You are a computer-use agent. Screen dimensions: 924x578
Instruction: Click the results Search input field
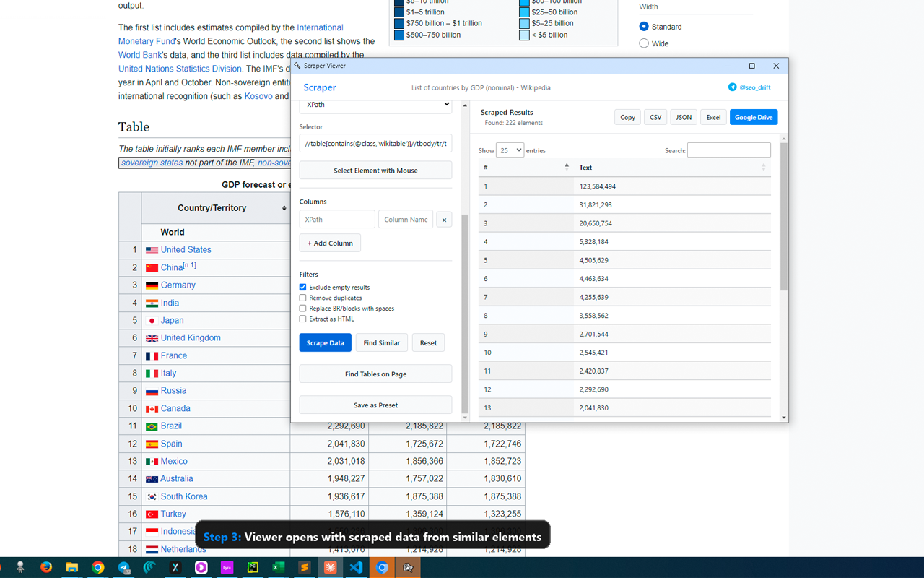pos(728,150)
